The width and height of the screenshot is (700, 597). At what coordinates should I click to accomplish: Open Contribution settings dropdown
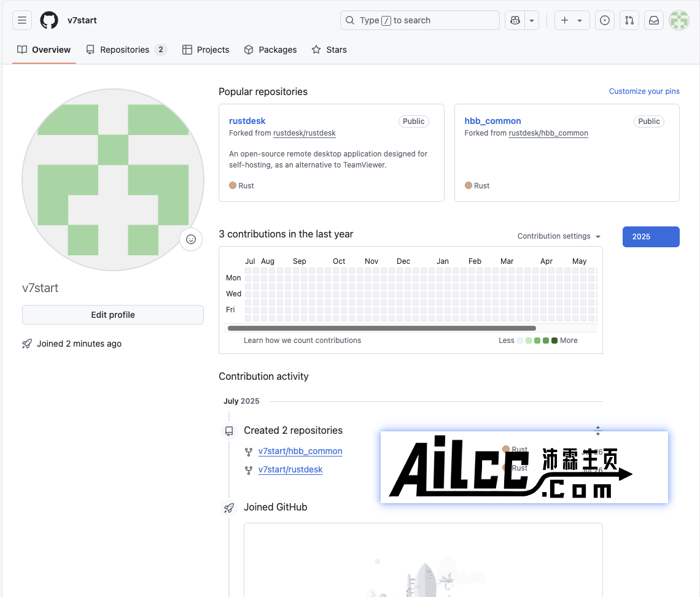point(559,236)
